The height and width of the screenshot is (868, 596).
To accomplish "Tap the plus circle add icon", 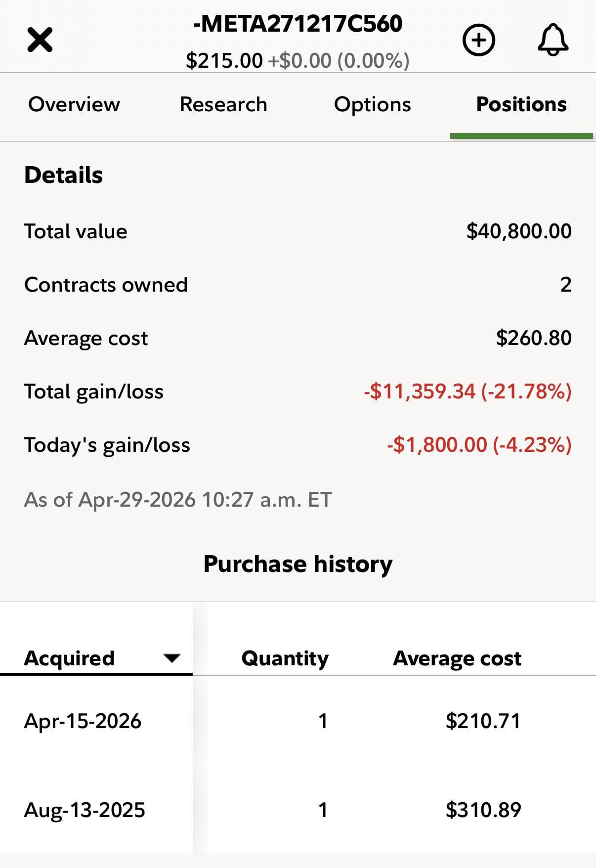I will point(478,40).
